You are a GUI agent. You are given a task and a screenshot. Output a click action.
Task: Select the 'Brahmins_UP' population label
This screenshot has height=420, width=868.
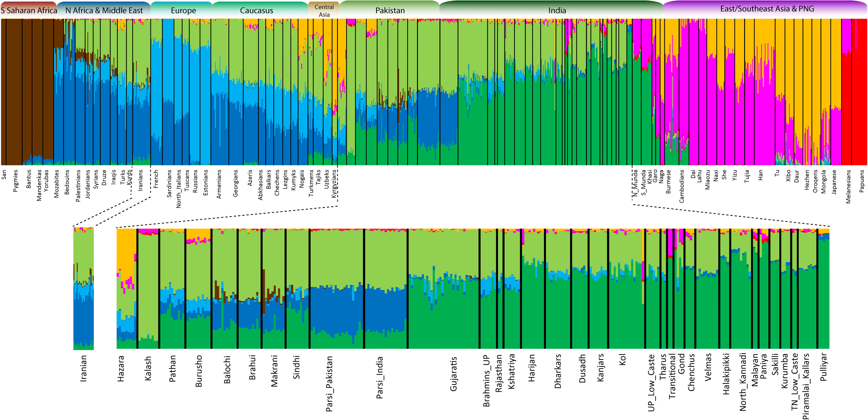[x=486, y=381]
